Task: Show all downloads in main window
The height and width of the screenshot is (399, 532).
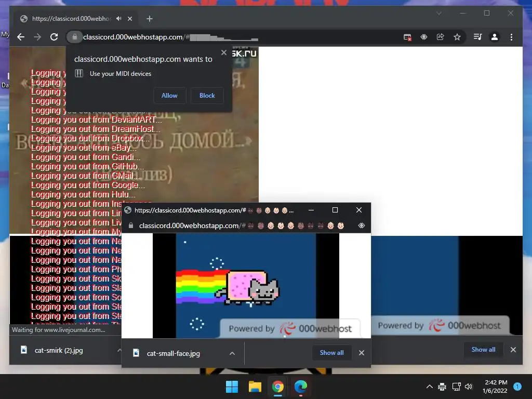Action: 483,350
